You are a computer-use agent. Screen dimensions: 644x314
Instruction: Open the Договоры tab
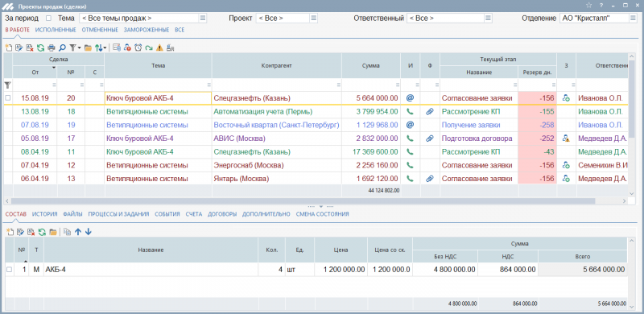pyautogui.click(x=222, y=214)
